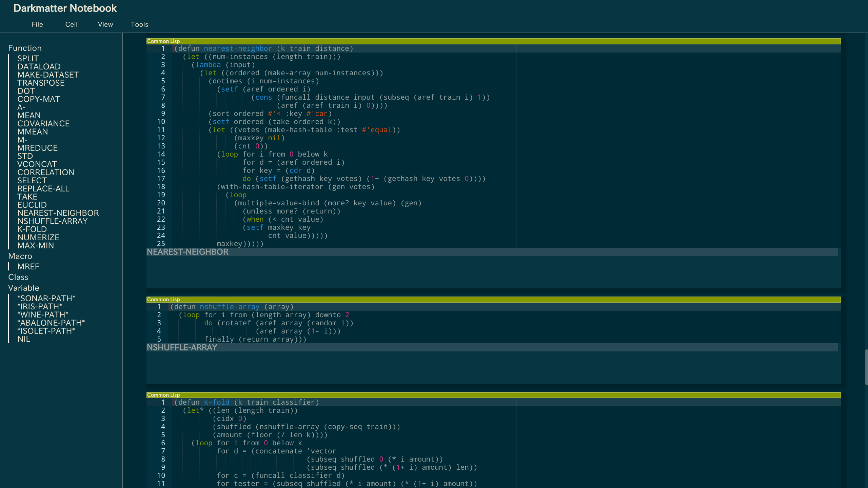Select the COVARIANCE function in the sidebar
The height and width of the screenshot is (488, 868).
[x=44, y=123]
